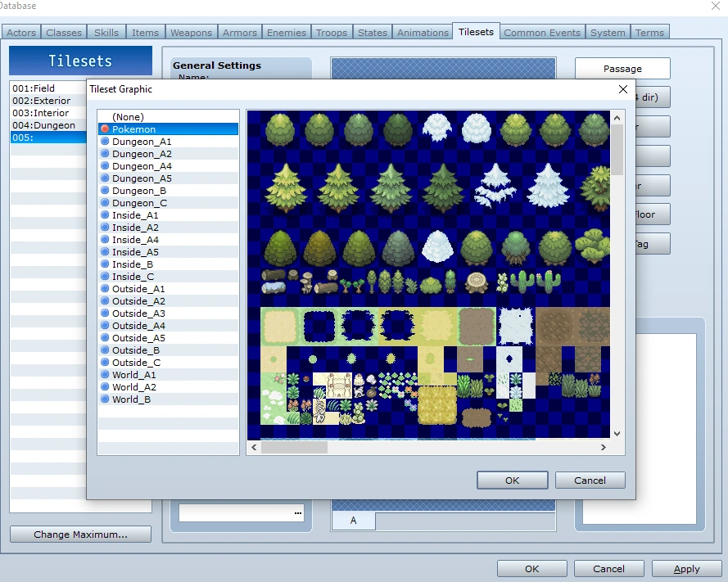728x582 pixels.
Task: Click the vertical scrollbar thumb in preview
Action: point(617,150)
